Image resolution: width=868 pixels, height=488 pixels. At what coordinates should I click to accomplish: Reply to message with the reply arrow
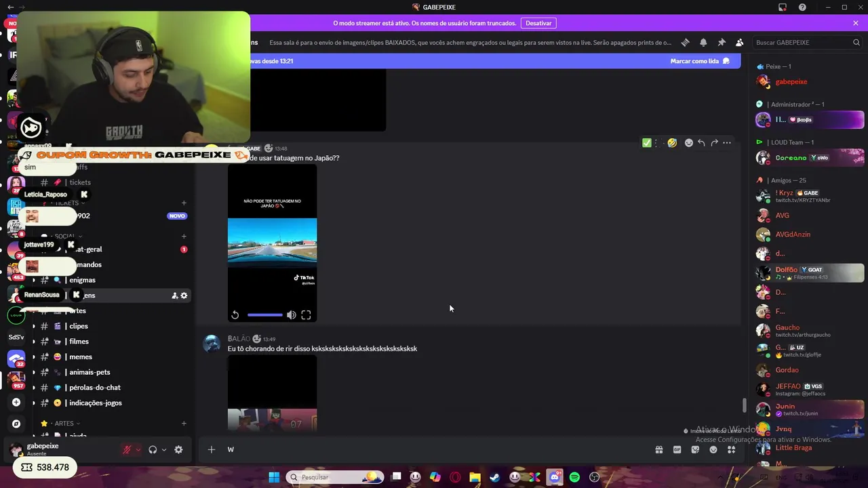(701, 143)
